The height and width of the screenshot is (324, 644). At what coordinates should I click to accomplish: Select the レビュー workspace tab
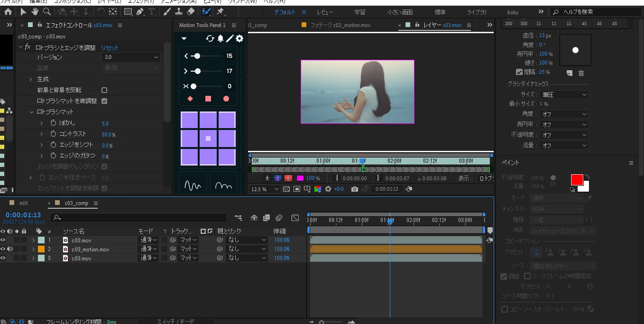[x=325, y=12]
